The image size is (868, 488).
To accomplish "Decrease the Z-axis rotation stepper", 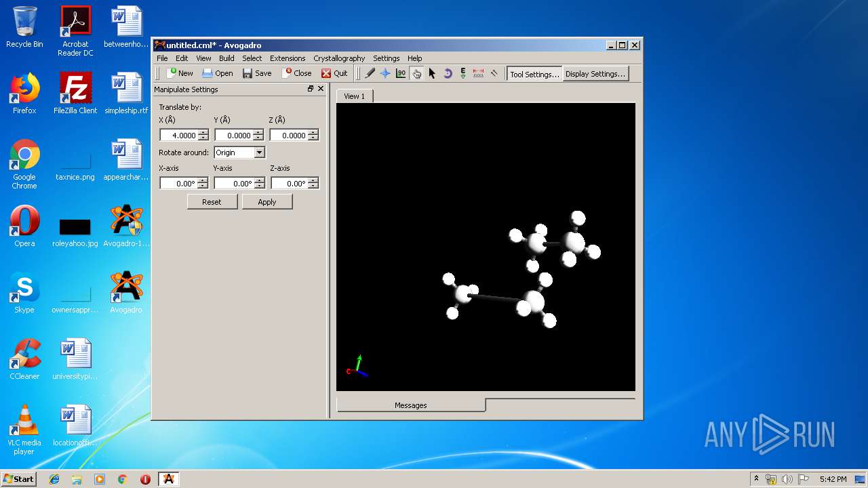I will [x=313, y=186].
